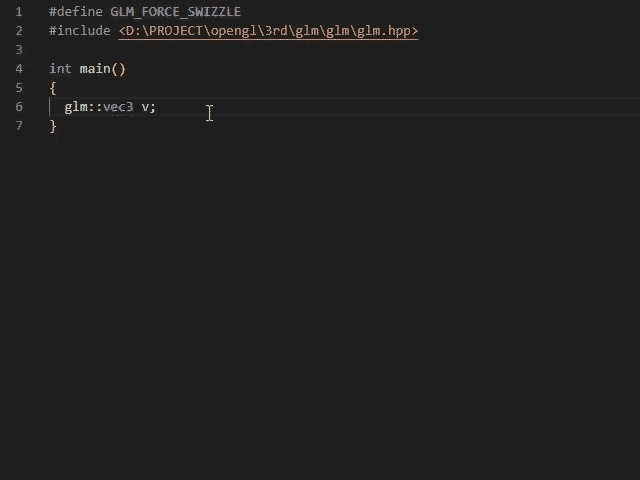Screen dimensions: 640x480
Task: Place cursor on GLM_FORCE_SWIZZLE macro name
Action: click(x=175, y=12)
